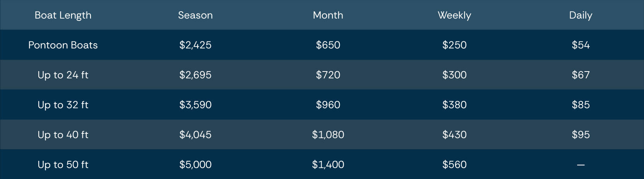Click the Season column header
This screenshot has width=644, height=179.
pyautogui.click(x=195, y=15)
